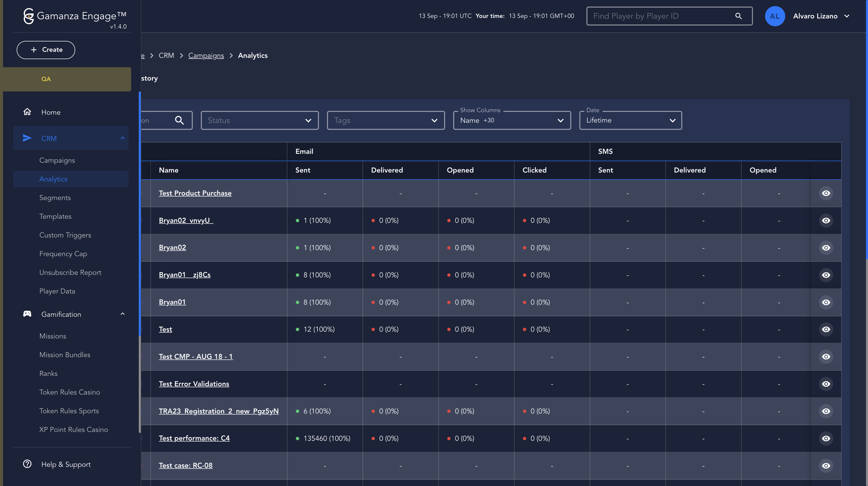Click the Create button
This screenshot has width=868, height=486.
pyautogui.click(x=46, y=50)
